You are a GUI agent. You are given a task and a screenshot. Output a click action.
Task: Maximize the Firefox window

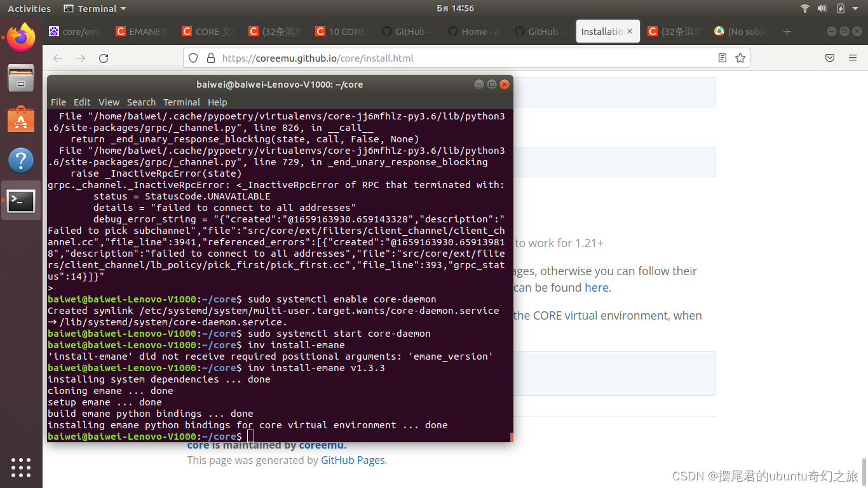(x=844, y=31)
